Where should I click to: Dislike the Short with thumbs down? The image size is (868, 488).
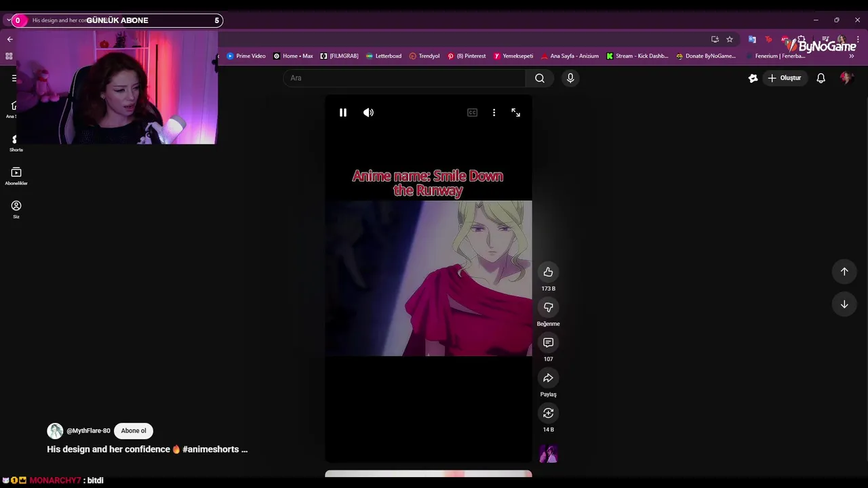(549, 307)
